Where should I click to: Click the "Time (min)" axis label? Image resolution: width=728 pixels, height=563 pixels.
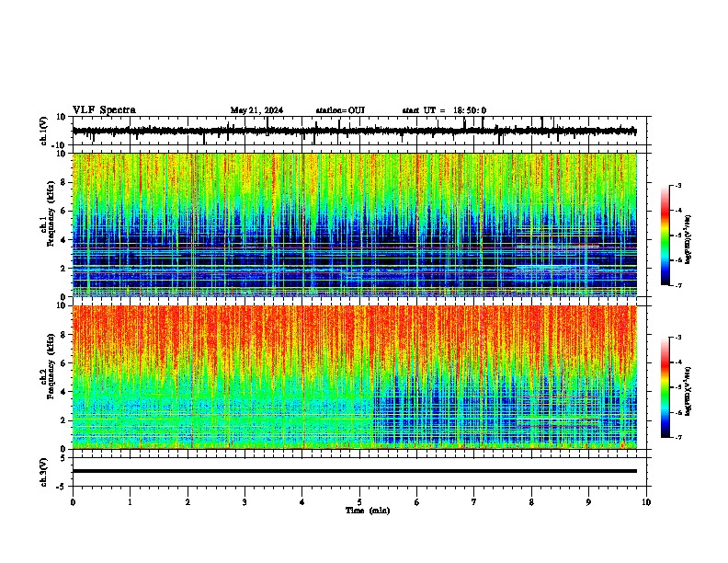click(368, 511)
